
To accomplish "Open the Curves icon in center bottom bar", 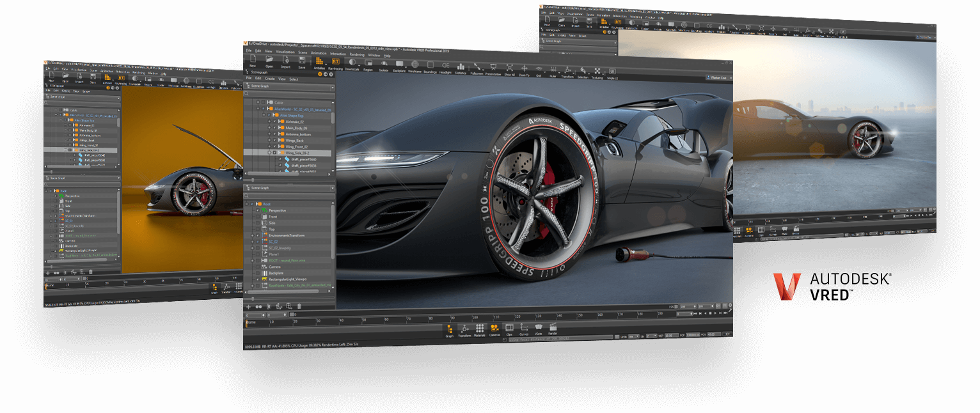I will pyautogui.click(x=524, y=327).
